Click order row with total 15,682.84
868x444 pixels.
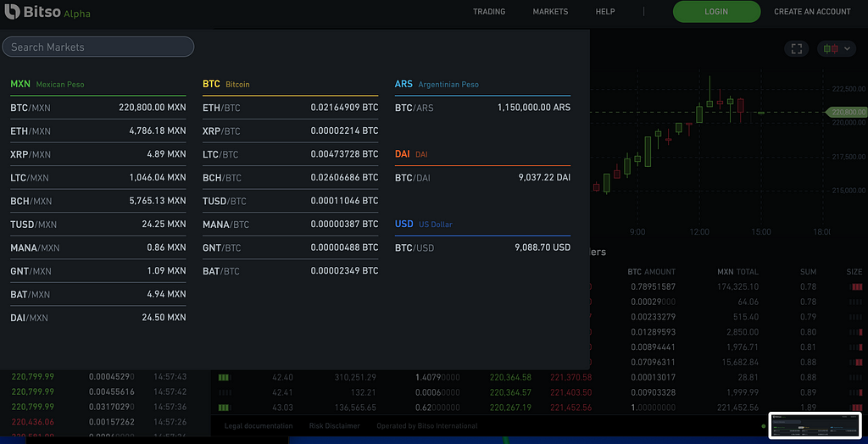726,362
